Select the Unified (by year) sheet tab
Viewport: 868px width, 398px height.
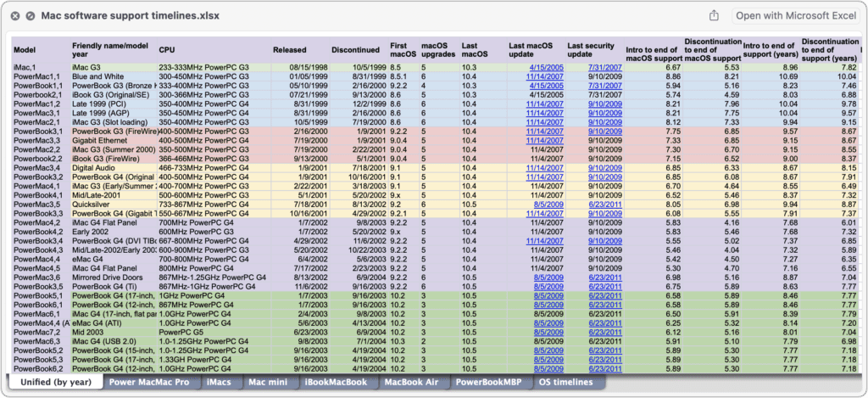click(55, 383)
